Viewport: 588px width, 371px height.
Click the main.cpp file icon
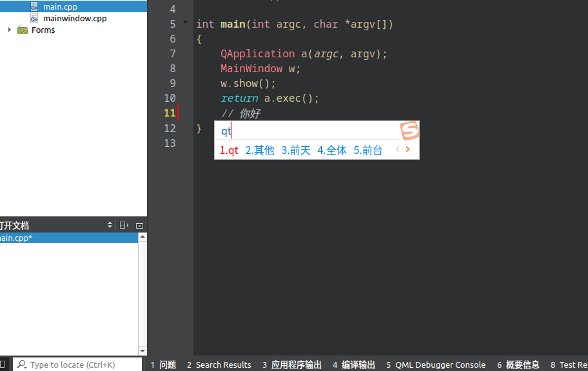pyautogui.click(x=34, y=6)
